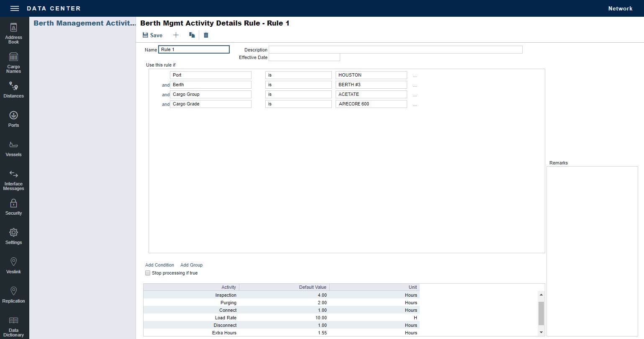
Task: Duplicate Rule 1 using the copy icon
Action: (191, 35)
